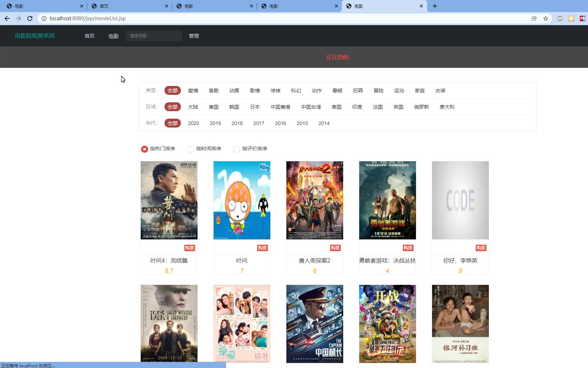588x368 pixels.
Task: Open the red FE extension icon
Action: click(x=583, y=18)
